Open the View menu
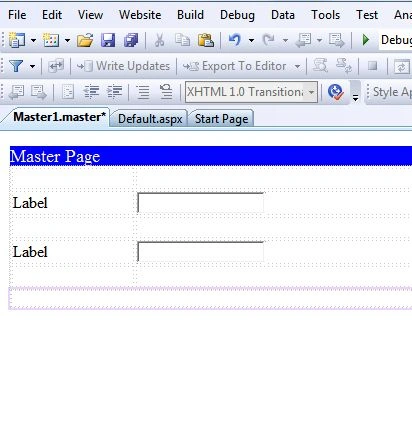The width and height of the screenshot is (412, 435). click(x=90, y=15)
